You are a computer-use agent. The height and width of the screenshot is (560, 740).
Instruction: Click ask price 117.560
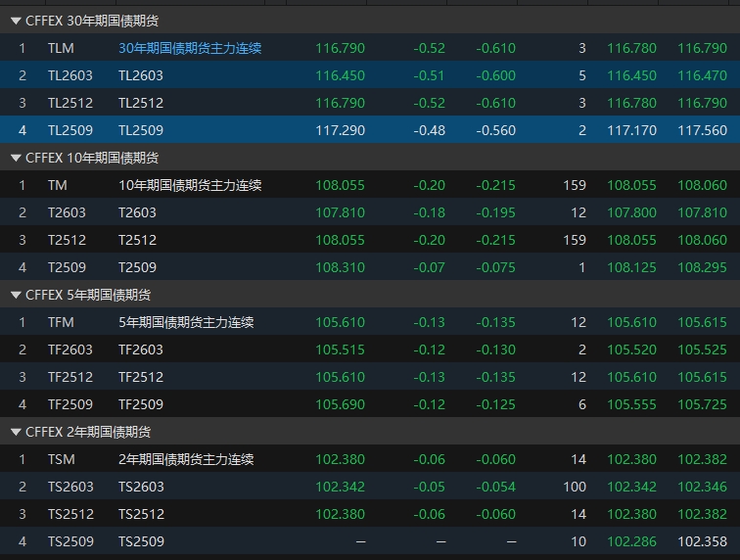[x=702, y=130]
